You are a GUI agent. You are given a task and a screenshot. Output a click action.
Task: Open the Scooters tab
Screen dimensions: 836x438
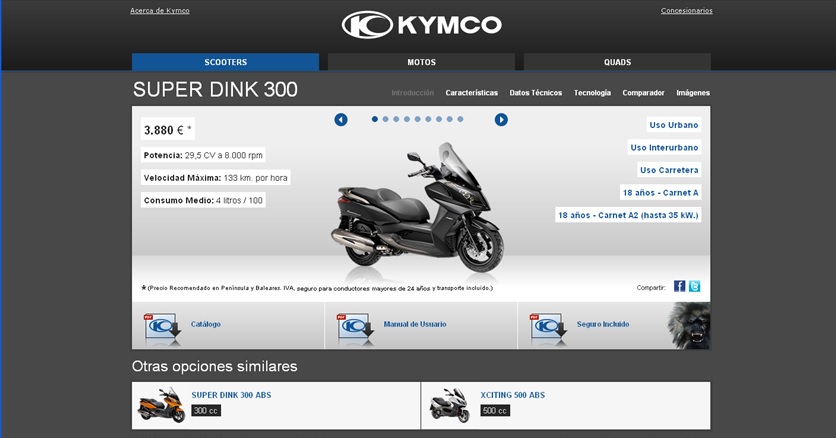pos(226,62)
